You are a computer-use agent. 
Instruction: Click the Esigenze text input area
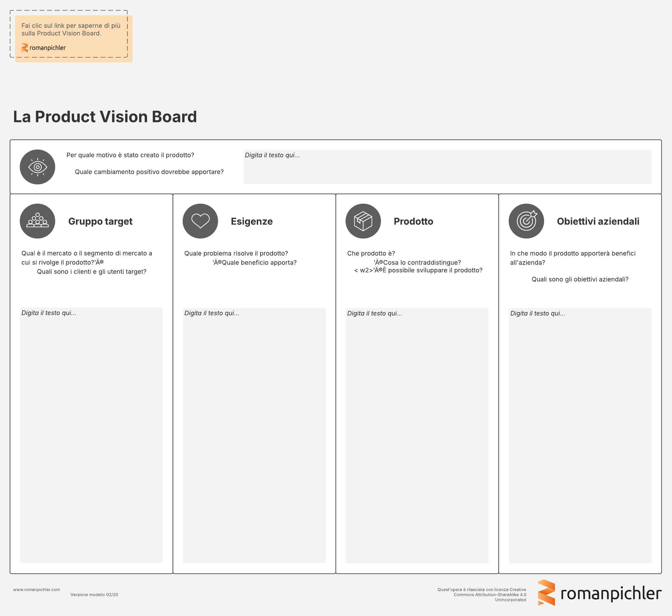254,435
